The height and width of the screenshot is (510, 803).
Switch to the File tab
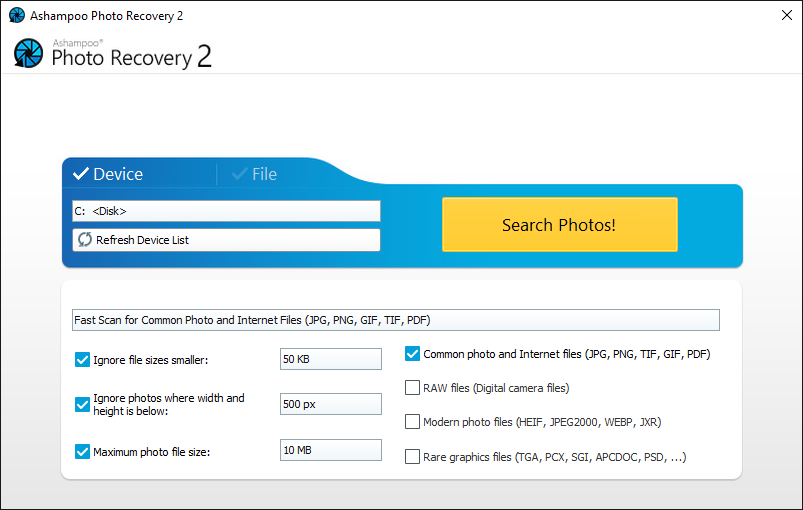tap(255, 174)
